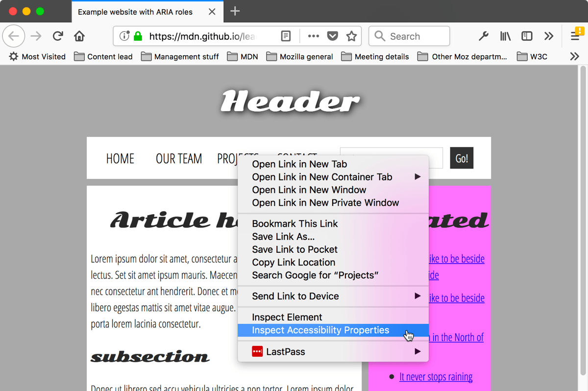Click the Home button in the toolbar

point(79,36)
